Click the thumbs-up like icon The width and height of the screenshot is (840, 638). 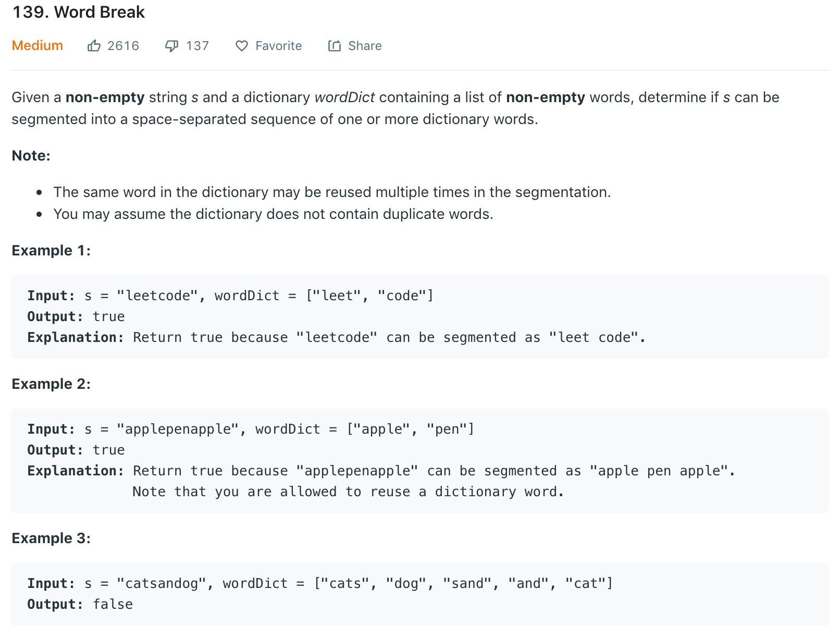(x=94, y=46)
